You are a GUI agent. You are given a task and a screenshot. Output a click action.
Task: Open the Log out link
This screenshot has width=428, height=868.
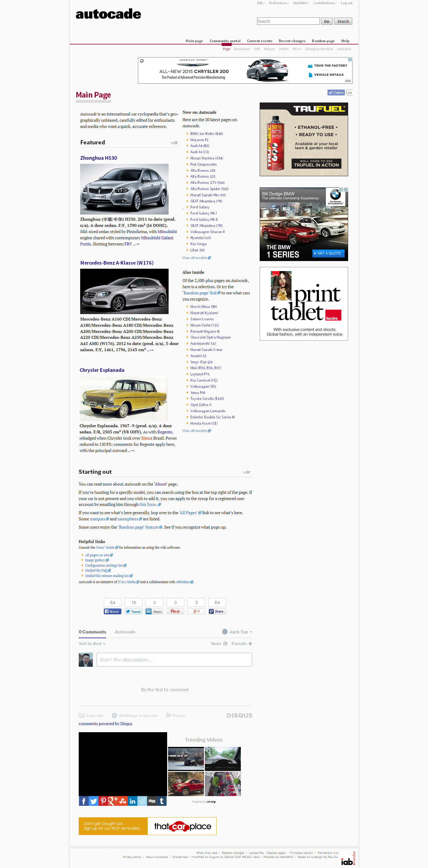(346, 3)
